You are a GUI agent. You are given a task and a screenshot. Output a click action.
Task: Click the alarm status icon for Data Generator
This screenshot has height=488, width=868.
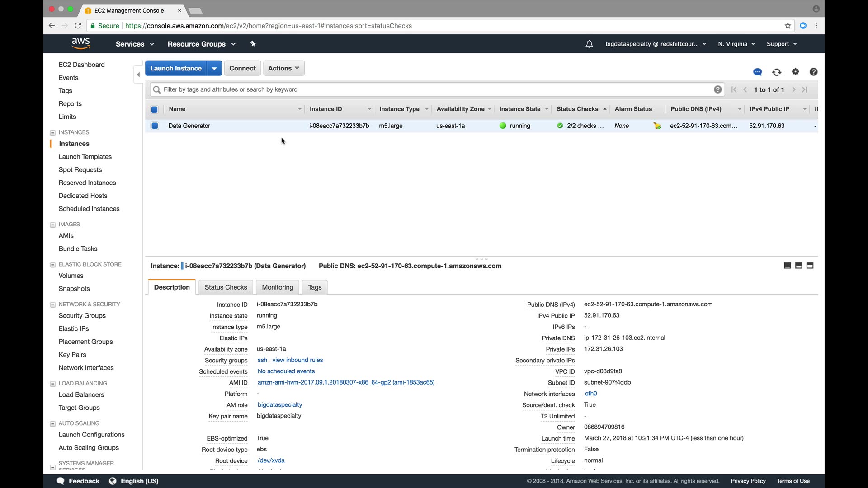tap(657, 126)
